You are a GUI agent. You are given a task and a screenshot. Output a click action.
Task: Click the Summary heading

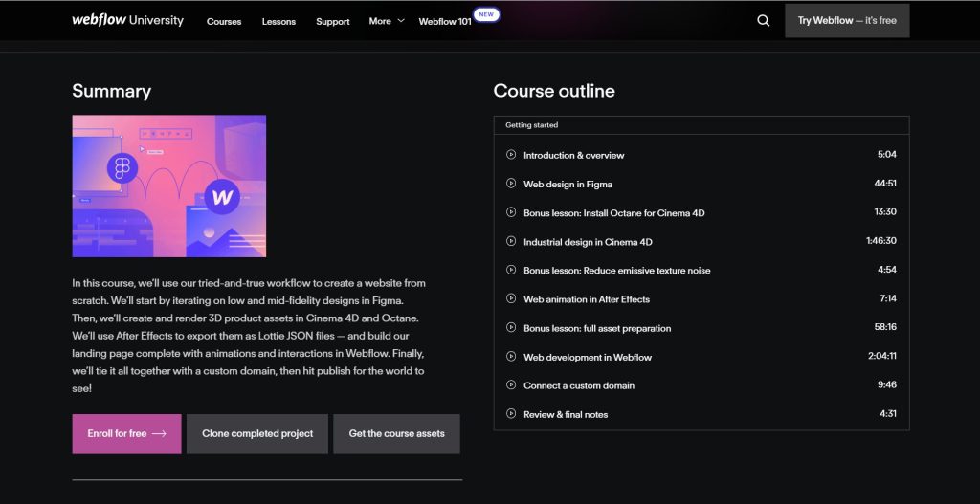pos(111,91)
